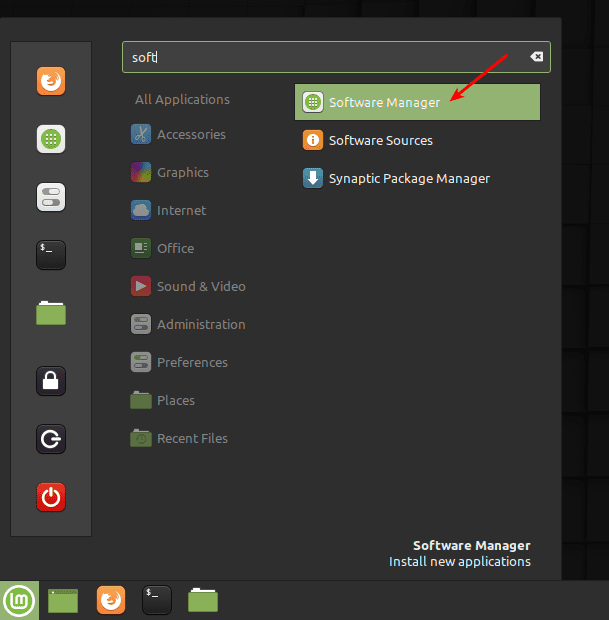
Task: Clear the search field with the backspace icon
Action: click(x=537, y=57)
